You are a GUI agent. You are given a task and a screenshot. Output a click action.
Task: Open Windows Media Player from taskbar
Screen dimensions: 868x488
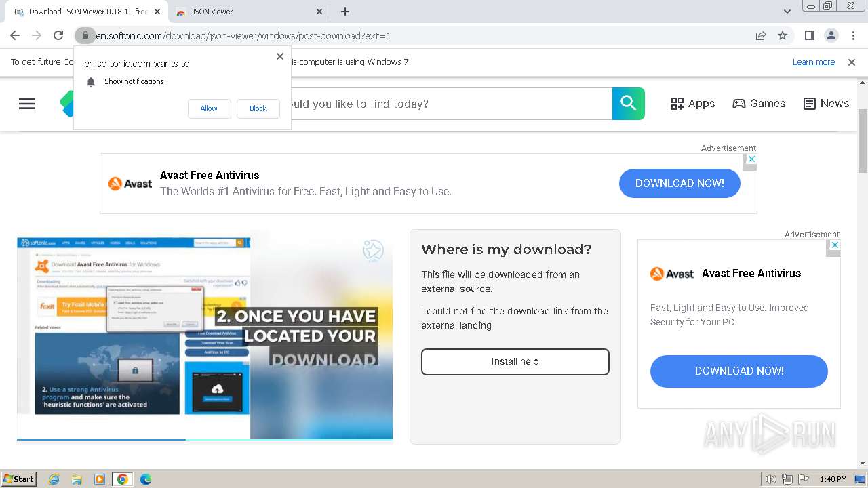click(x=100, y=479)
